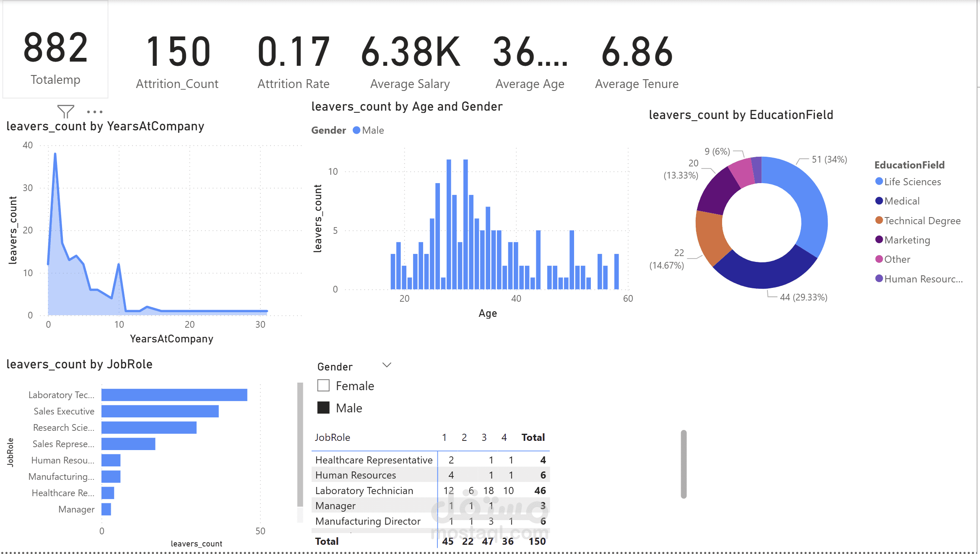The image size is (980, 554).
Task: Select the Other education field legend item
Action: pyautogui.click(x=897, y=259)
